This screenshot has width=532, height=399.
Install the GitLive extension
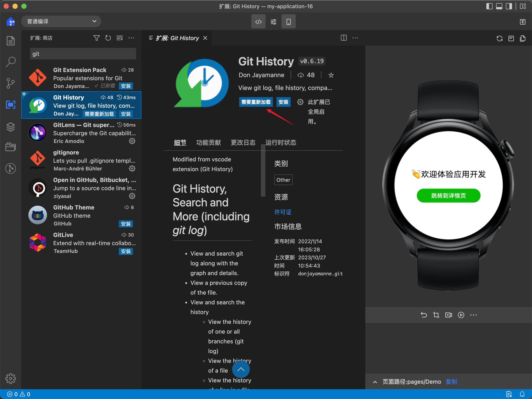tap(126, 251)
